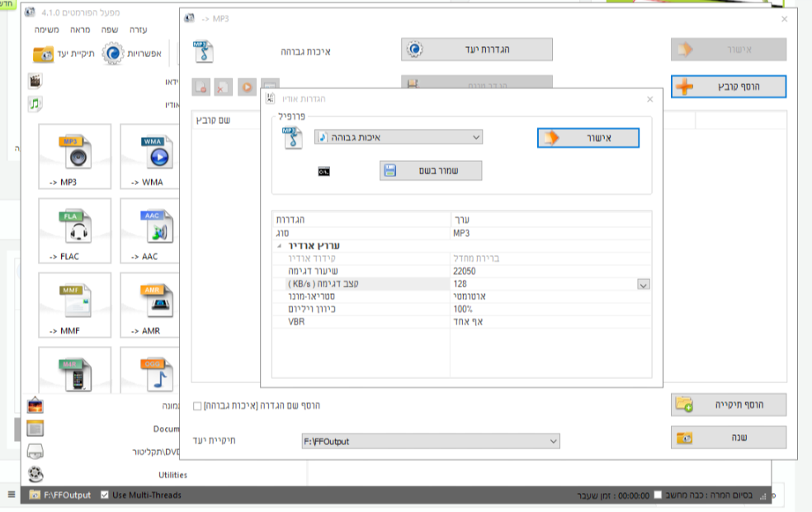Click the שם קובץ file name column header
Image resolution: width=812 pixels, height=512 pixels.
coord(213,121)
